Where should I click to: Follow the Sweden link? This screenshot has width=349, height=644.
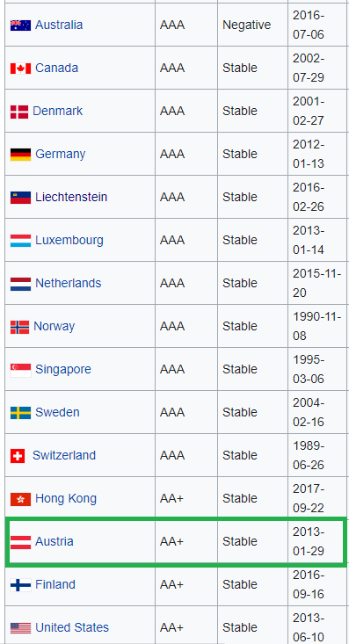pos(57,412)
